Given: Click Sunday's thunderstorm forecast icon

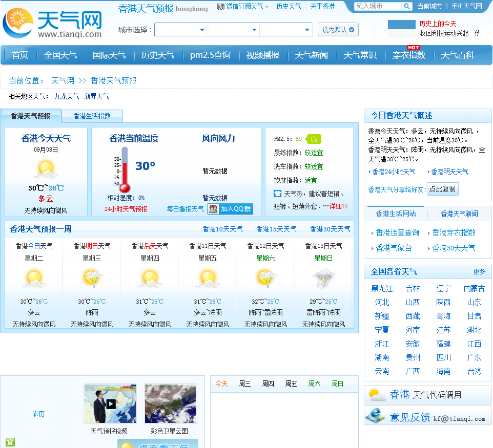Looking at the screenshot, I should [x=323, y=279].
